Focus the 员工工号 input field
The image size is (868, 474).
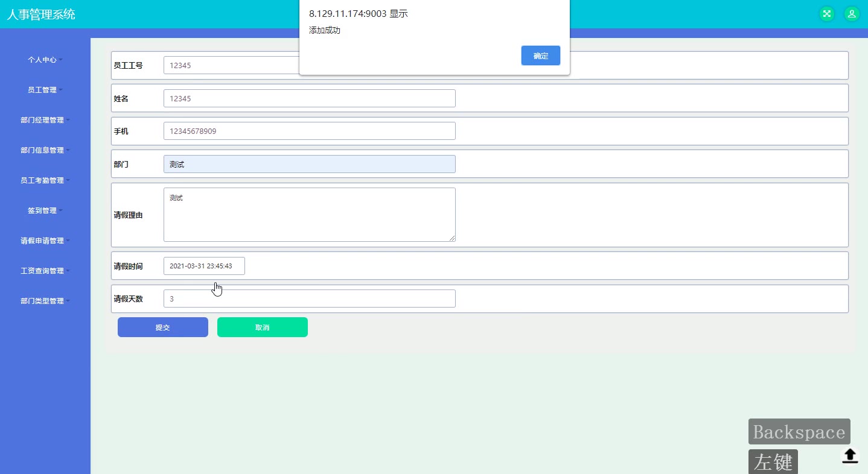pos(232,65)
